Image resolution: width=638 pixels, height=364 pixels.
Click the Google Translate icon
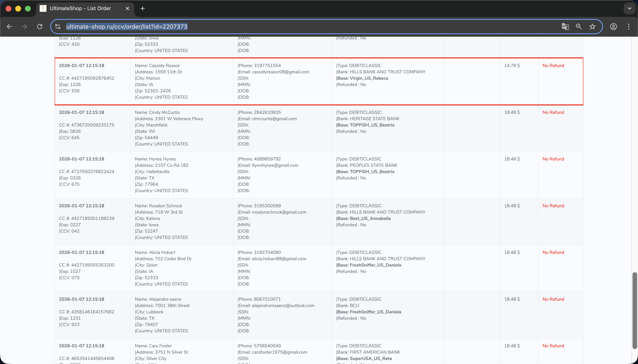(x=565, y=27)
